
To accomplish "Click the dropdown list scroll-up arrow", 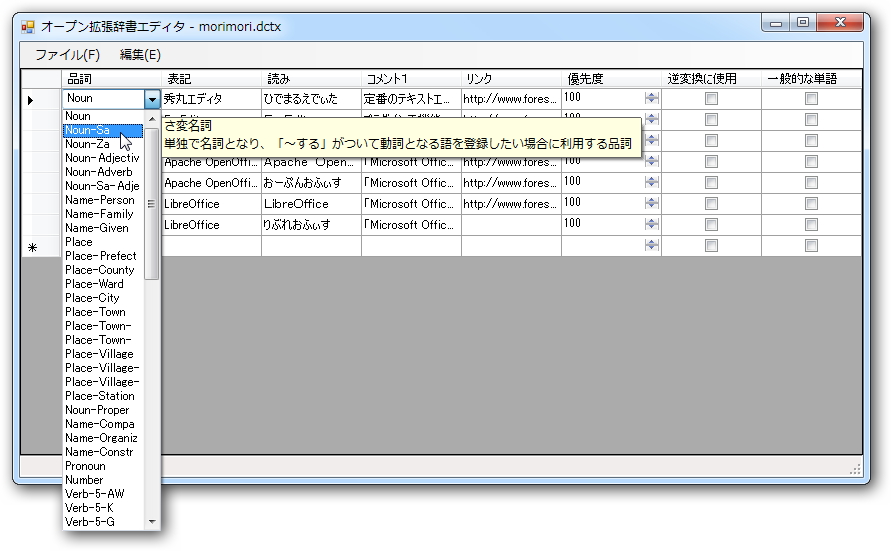I will pos(152,119).
